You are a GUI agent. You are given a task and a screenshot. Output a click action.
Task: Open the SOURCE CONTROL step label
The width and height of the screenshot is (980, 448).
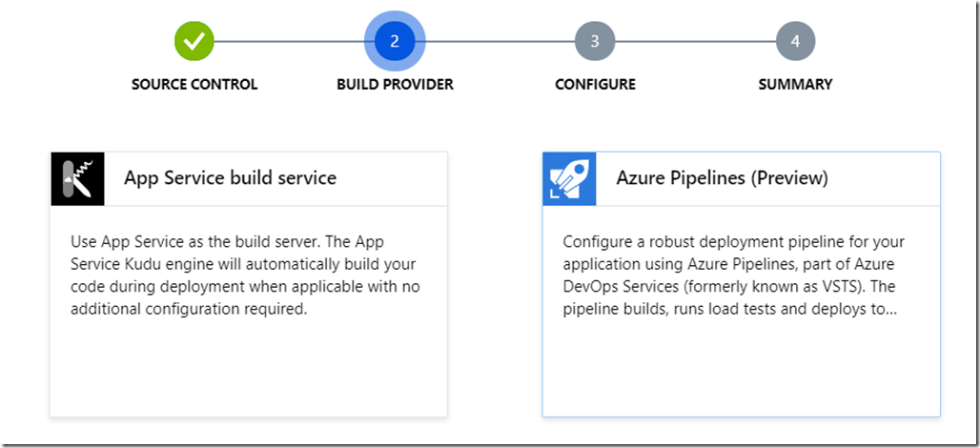click(x=194, y=84)
